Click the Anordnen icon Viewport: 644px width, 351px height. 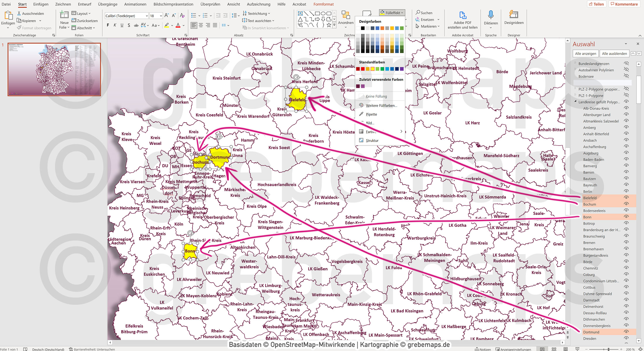pyautogui.click(x=346, y=15)
